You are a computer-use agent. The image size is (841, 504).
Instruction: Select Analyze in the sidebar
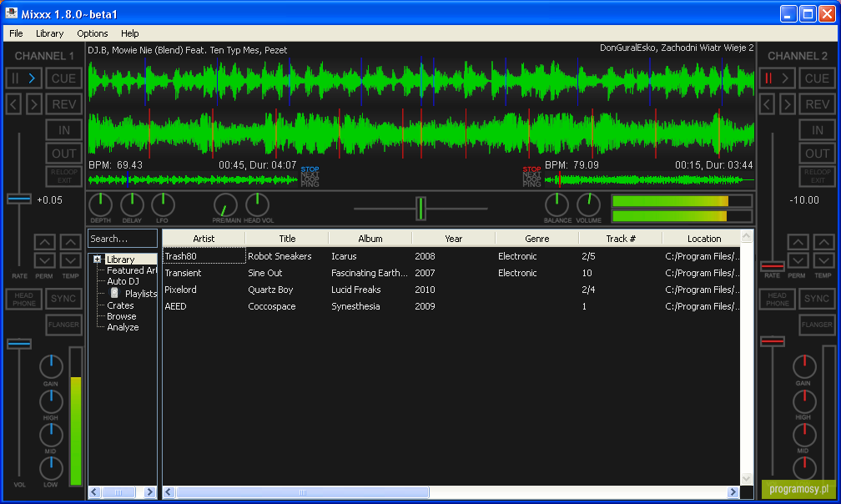click(123, 327)
